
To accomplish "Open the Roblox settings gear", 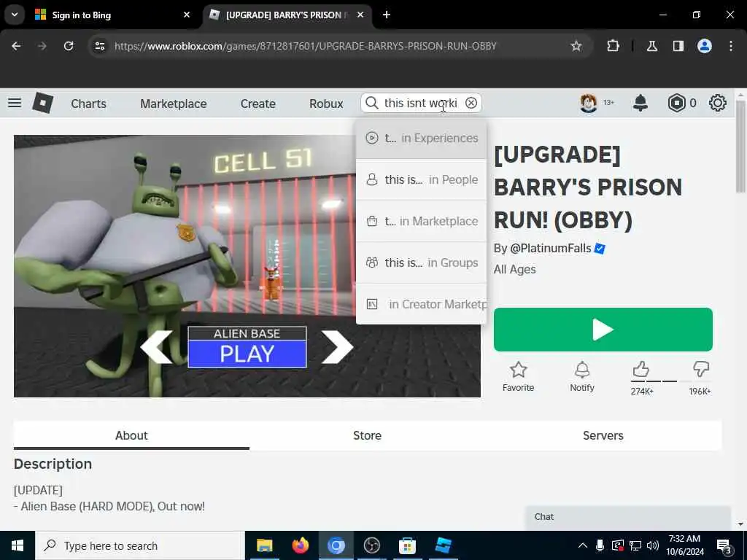I will [718, 103].
